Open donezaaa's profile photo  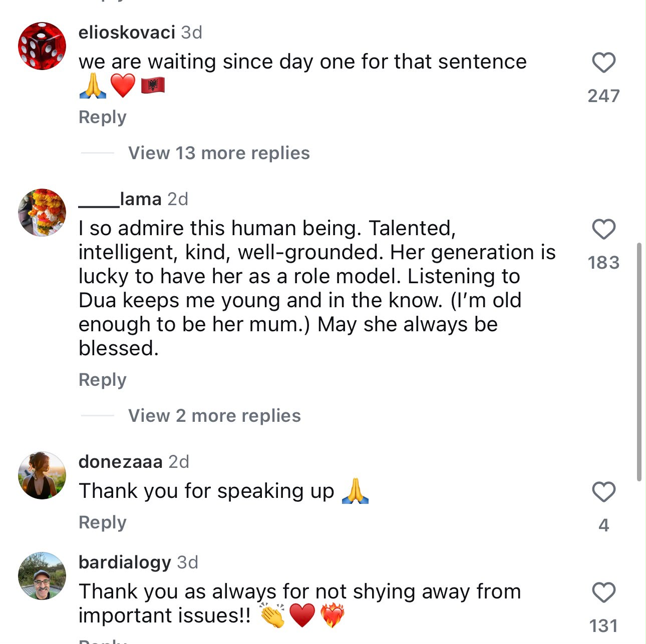[42, 475]
